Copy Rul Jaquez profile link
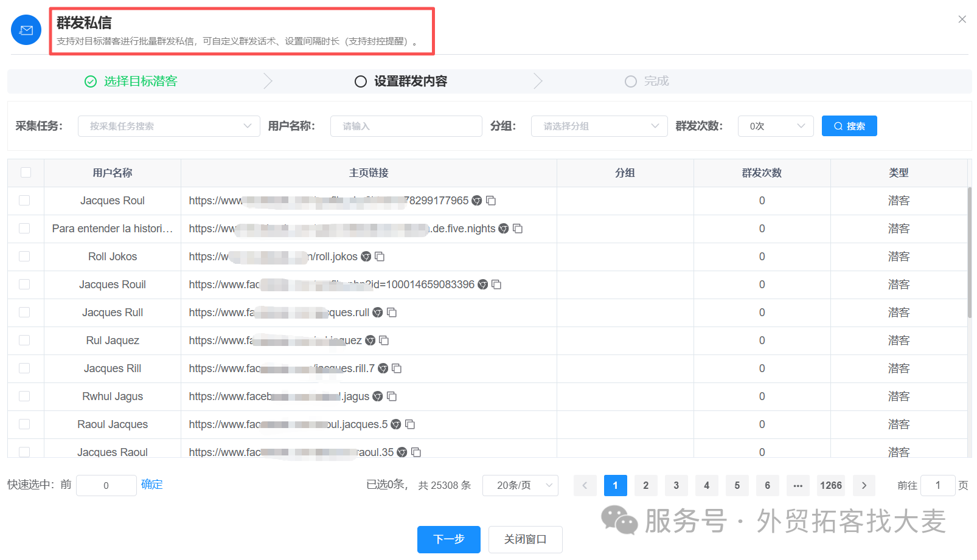Viewport: 977px width, 560px height. 384,340
